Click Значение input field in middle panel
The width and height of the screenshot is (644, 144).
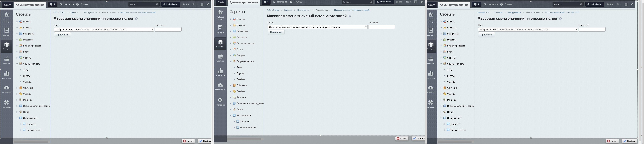381,27
